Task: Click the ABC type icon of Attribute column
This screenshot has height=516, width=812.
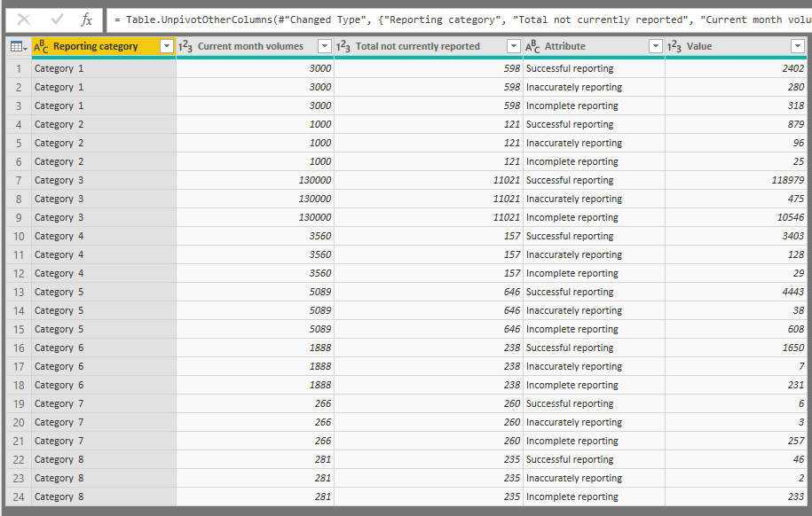Action: [x=532, y=47]
